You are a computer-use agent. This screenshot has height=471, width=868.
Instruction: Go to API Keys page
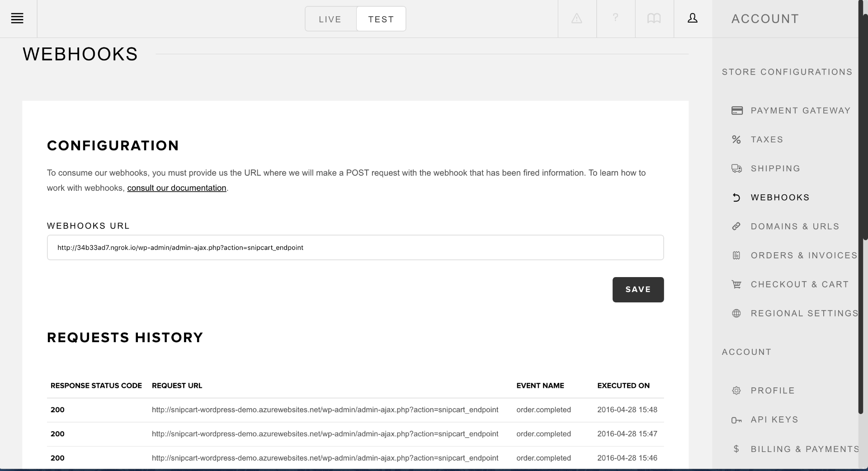click(774, 419)
